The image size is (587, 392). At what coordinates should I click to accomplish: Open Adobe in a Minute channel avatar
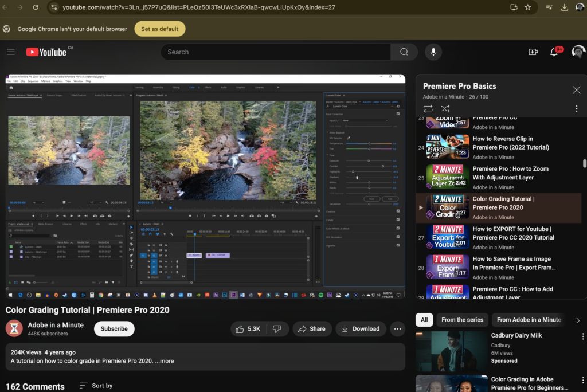[x=14, y=328]
